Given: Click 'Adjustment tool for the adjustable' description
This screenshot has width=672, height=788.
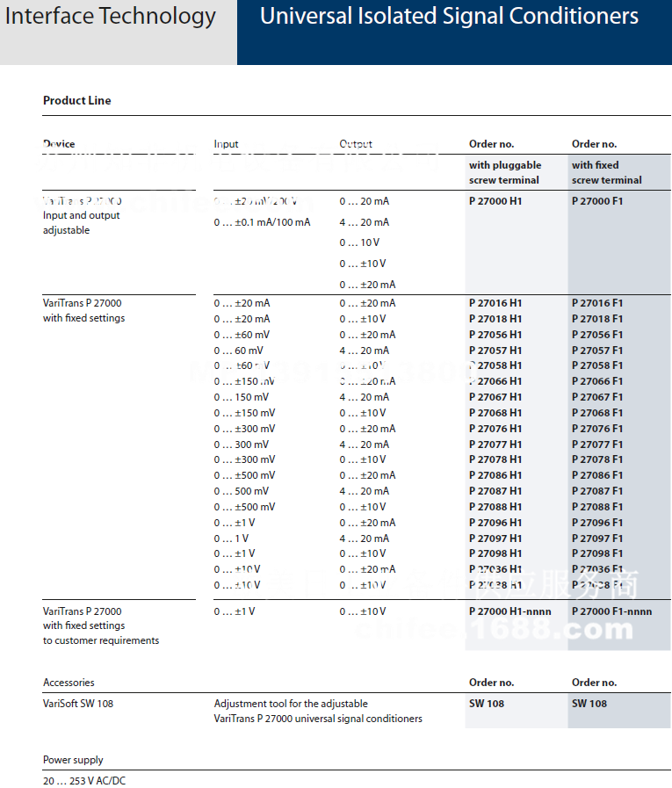Looking at the screenshot, I should pos(291,704).
